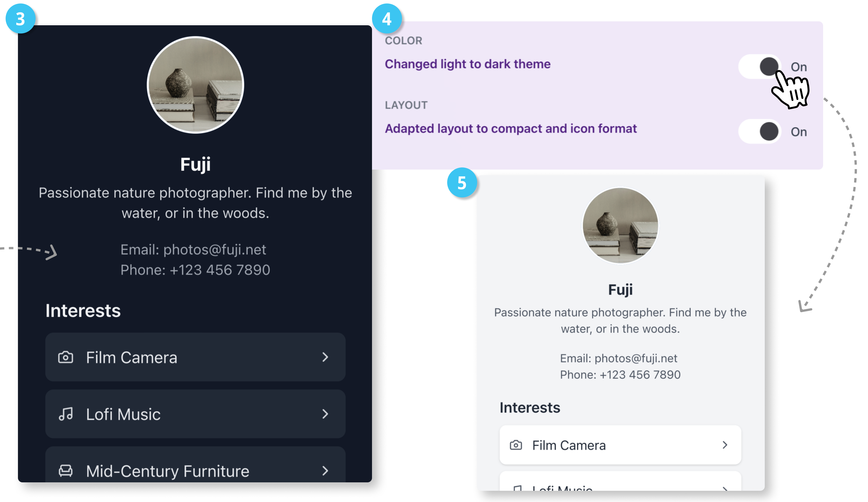Click the sofa icon beside Mid-Century Furniture

[x=65, y=471]
